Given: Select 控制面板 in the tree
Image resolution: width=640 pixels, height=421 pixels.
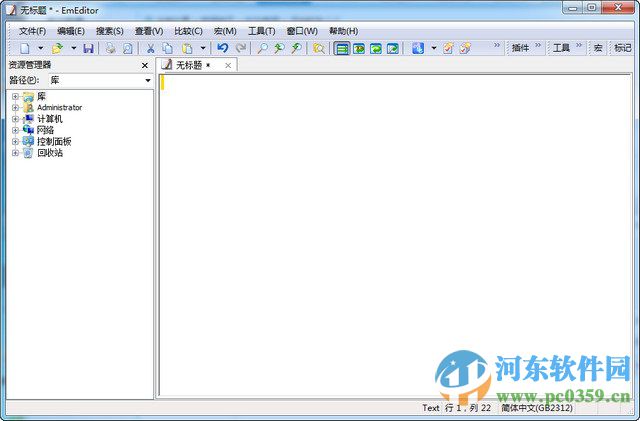Looking at the screenshot, I should point(54,142).
